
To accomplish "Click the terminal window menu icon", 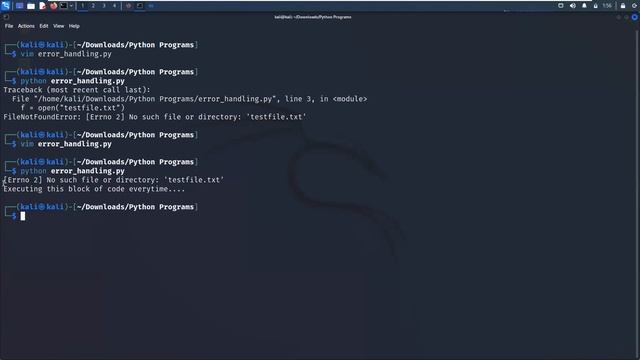I will coord(6,17).
